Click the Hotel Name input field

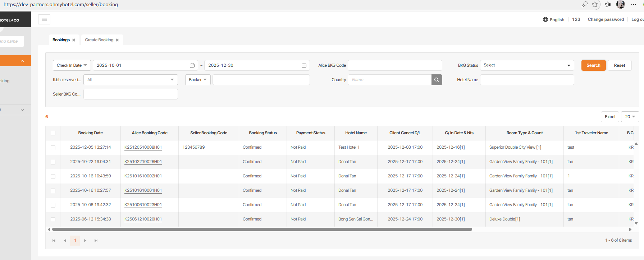pos(527,80)
